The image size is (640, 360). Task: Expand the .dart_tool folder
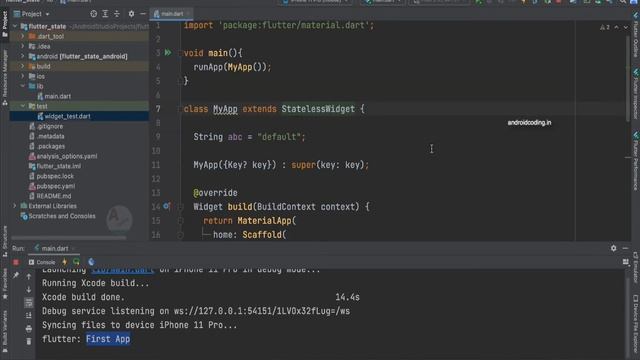tap(22, 36)
